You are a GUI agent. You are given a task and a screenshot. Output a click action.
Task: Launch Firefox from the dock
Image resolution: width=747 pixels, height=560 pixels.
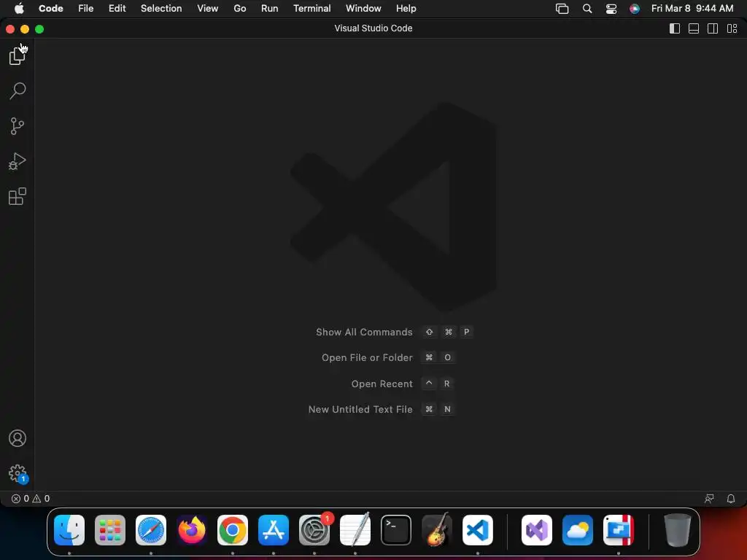point(192,529)
